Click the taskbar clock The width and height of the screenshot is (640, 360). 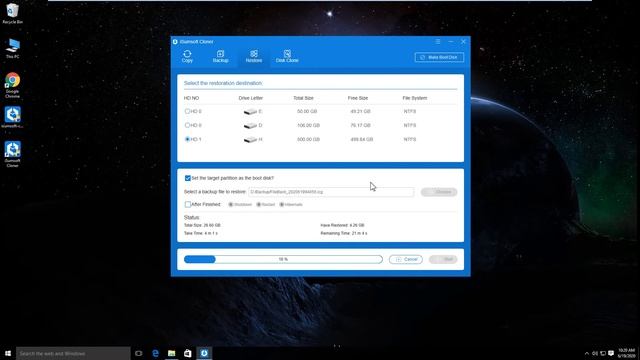click(x=627, y=353)
